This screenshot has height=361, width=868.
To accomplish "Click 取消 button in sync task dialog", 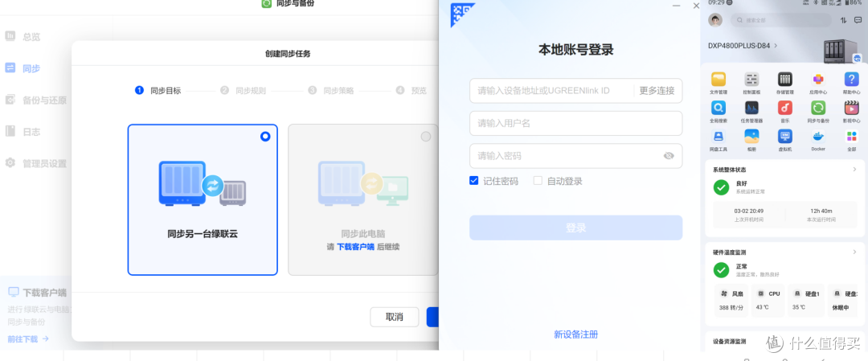I will click(394, 318).
